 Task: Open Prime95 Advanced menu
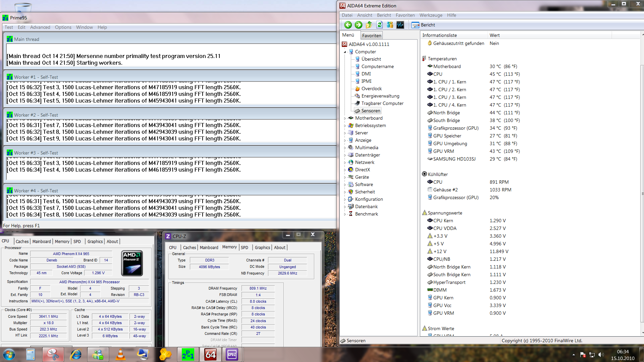point(40,27)
